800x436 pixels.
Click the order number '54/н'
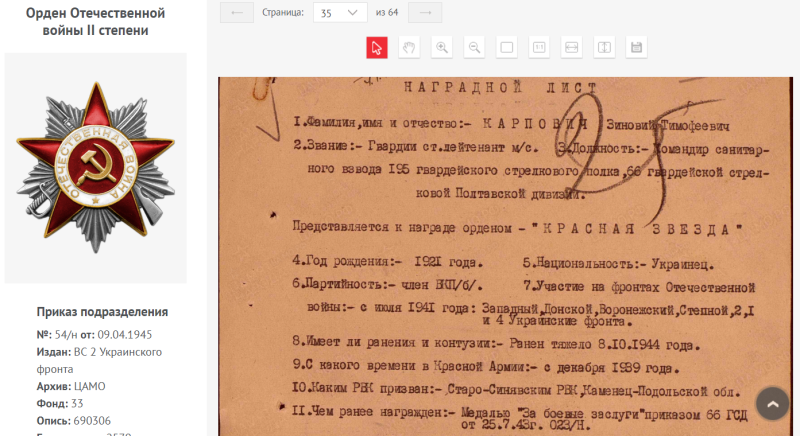pyautogui.click(x=66, y=335)
